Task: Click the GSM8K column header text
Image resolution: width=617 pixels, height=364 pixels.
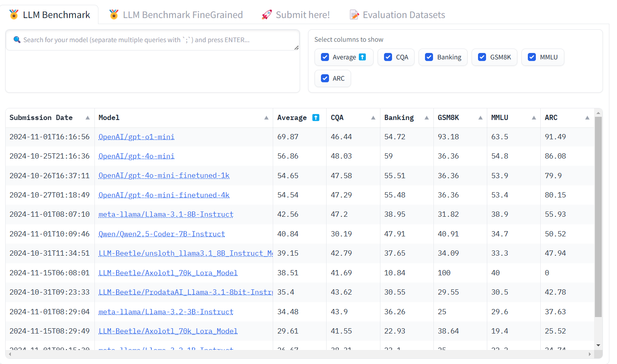Action: click(x=448, y=118)
